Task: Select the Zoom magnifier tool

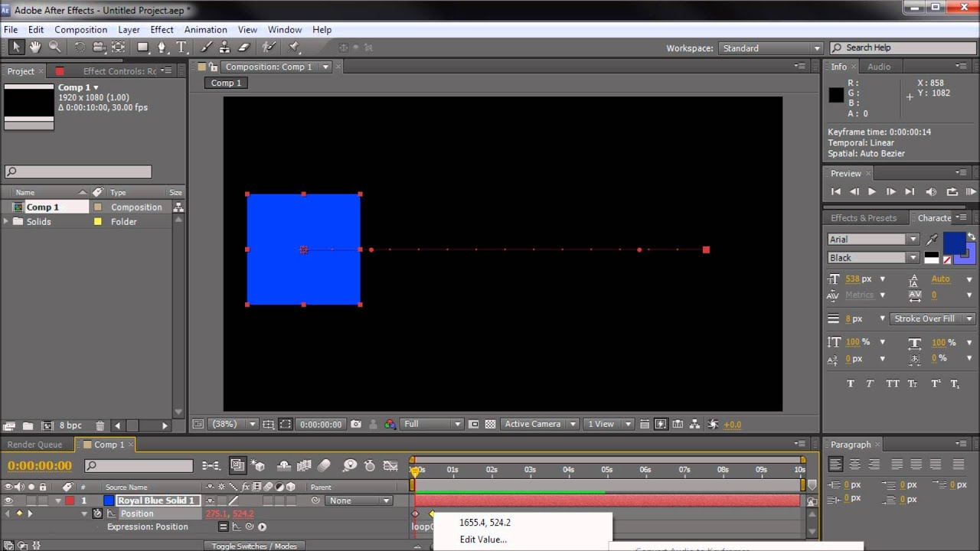Action: pyautogui.click(x=54, y=47)
